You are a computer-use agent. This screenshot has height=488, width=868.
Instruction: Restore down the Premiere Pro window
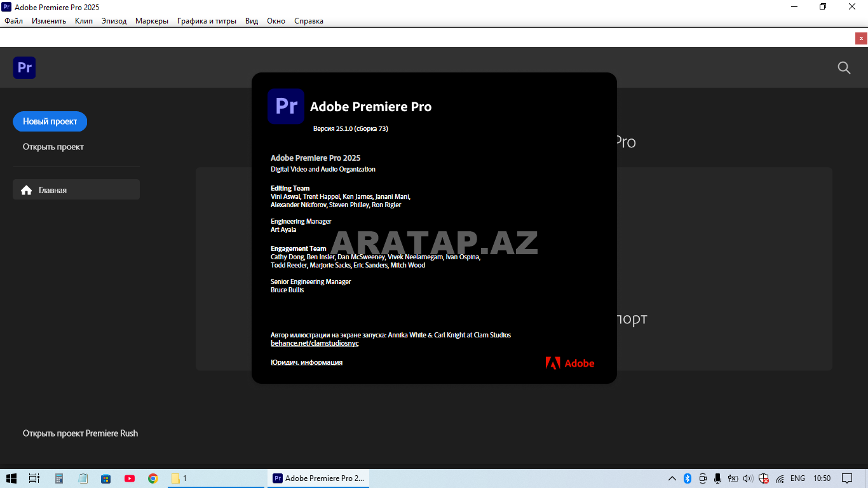pyautogui.click(x=823, y=6)
